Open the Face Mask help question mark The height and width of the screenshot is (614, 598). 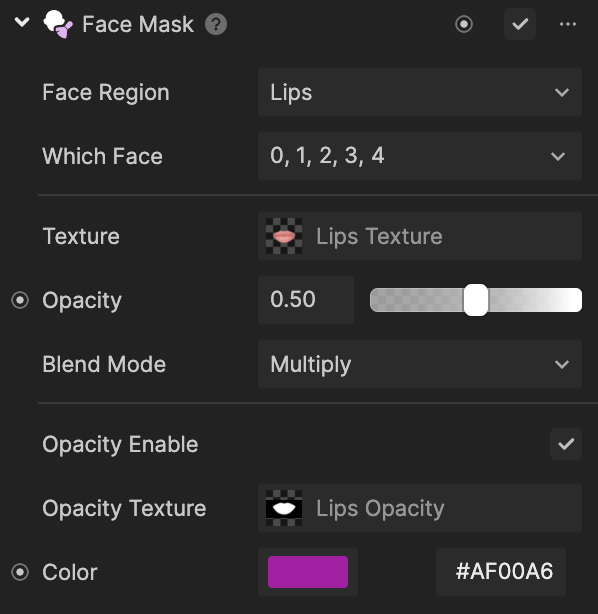click(216, 24)
